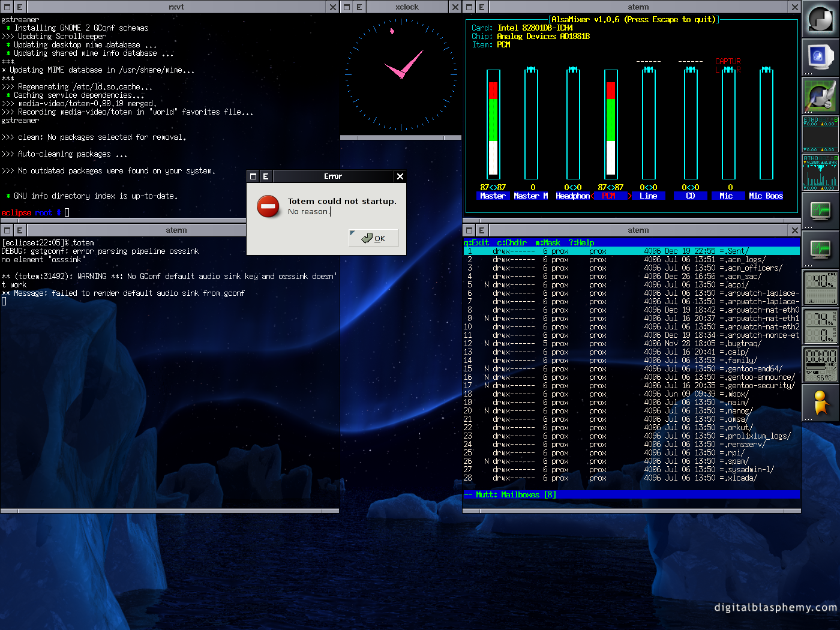Select the =.acm_logs/ mailbox row

631,260
